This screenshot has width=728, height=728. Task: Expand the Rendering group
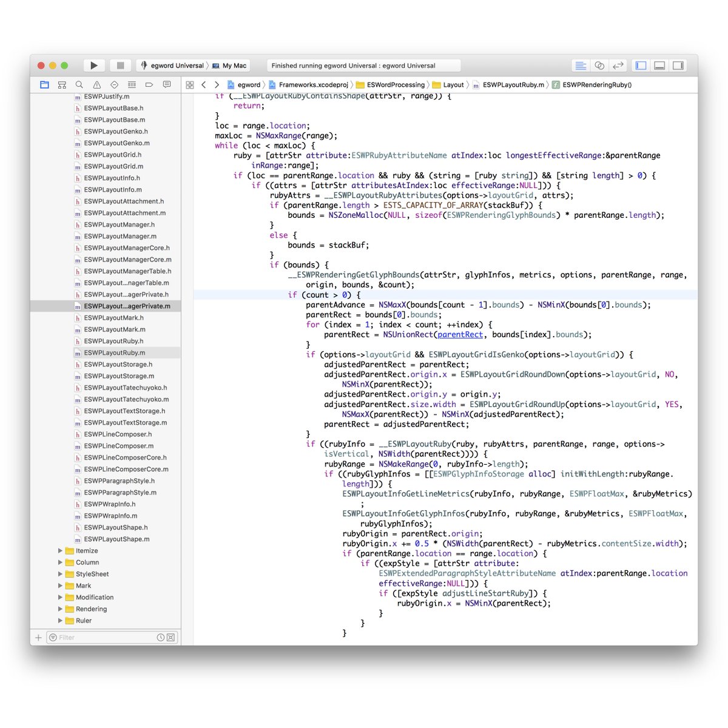[x=61, y=609]
